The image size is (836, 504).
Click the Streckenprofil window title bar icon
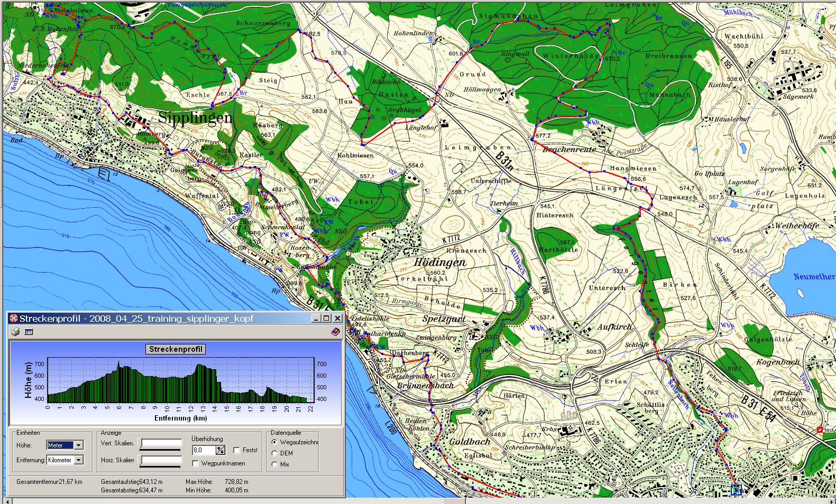pyautogui.click(x=14, y=318)
